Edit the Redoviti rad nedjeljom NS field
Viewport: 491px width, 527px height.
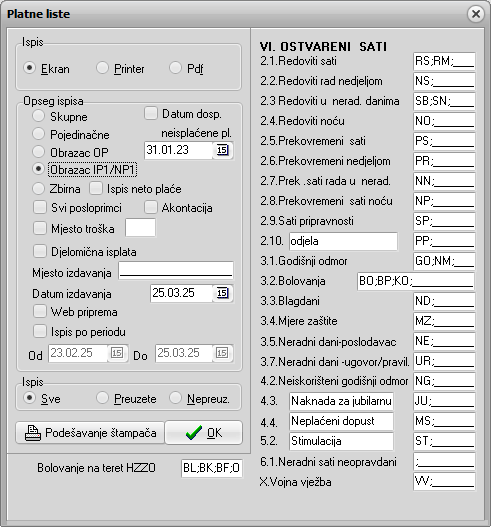point(444,81)
